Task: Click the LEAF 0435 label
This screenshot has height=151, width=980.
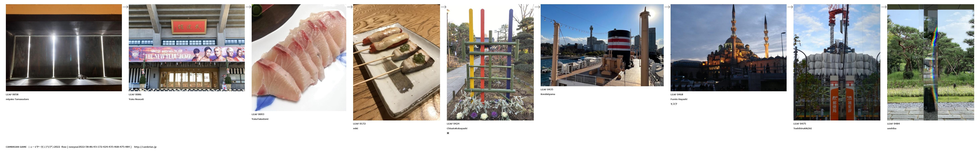Action: point(547,90)
